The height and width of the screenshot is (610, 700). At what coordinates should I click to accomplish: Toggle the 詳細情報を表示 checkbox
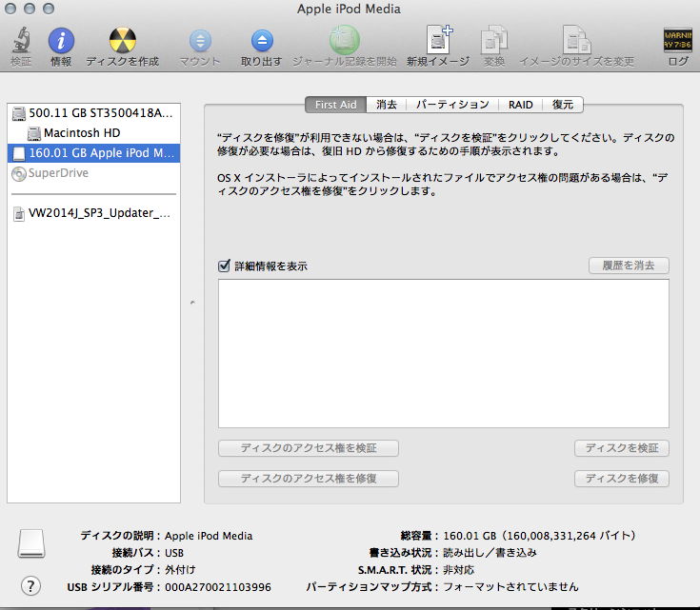225,266
